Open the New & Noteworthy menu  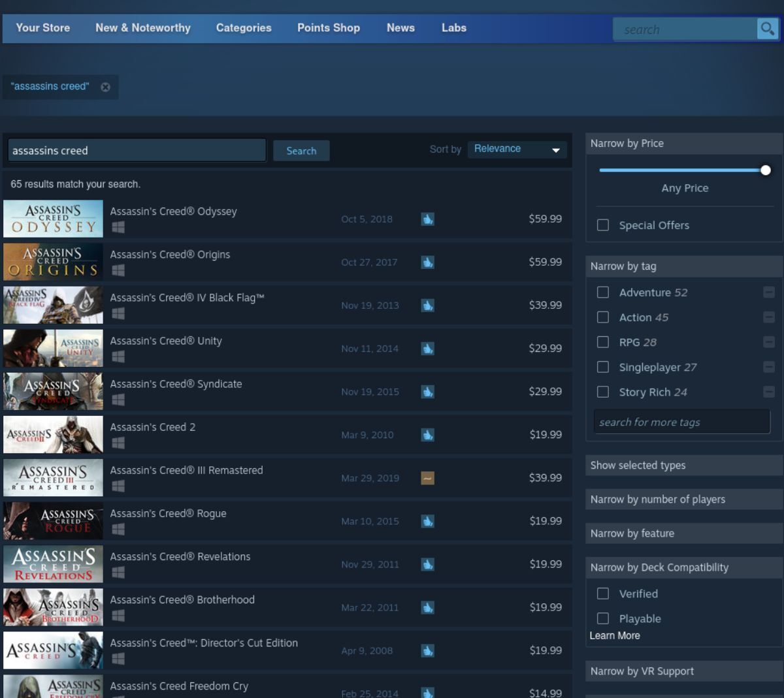pos(143,28)
